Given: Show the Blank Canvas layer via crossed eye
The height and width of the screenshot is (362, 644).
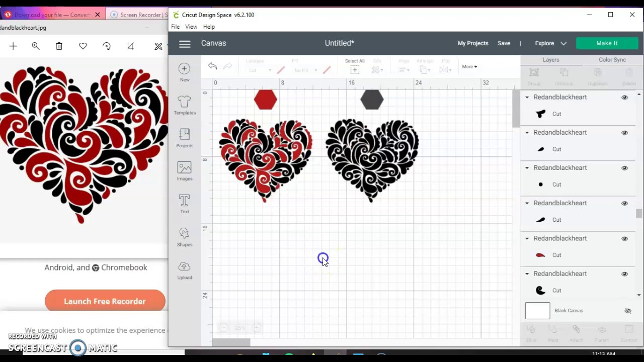Looking at the screenshot, I should [628, 311].
